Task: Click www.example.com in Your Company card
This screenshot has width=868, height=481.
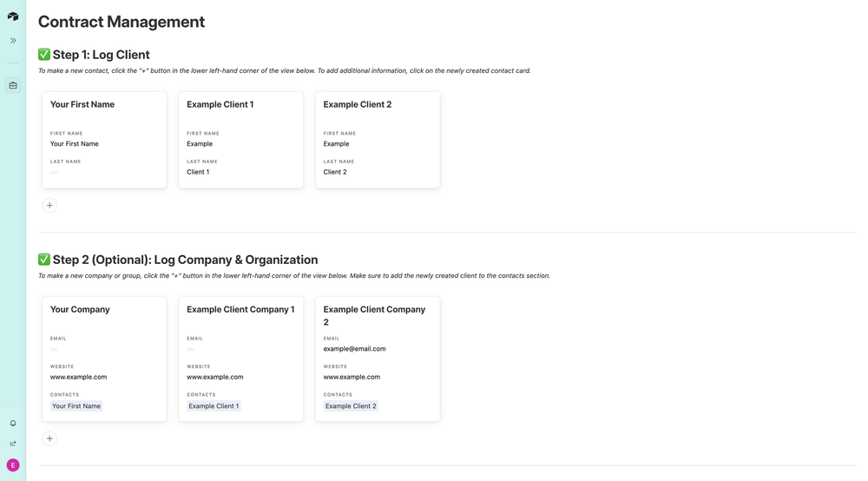Action: [79, 377]
